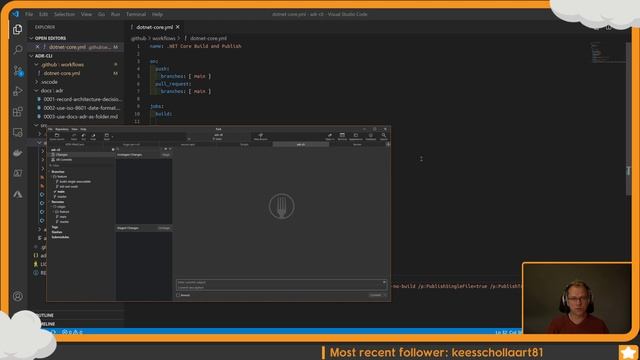This screenshot has width=640, height=360.
Task: Open the Selection menu in VS Code
Action: coord(64,14)
